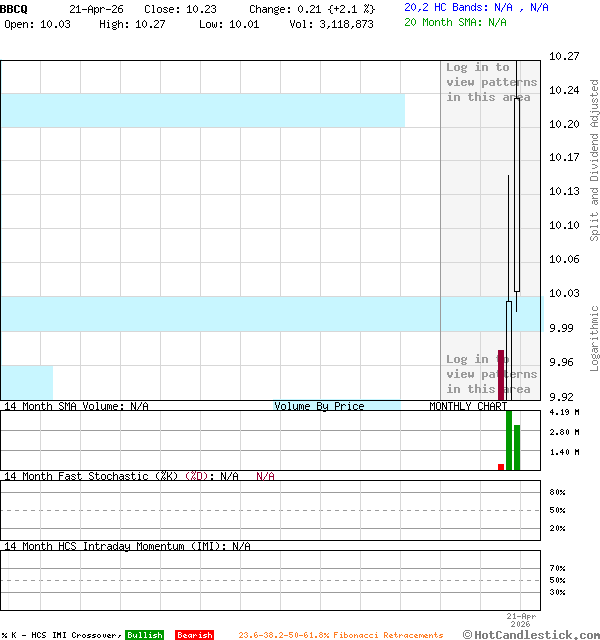The image size is (600, 640).
Task: Click the red Bearish legend badge
Action: click(x=194, y=635)
